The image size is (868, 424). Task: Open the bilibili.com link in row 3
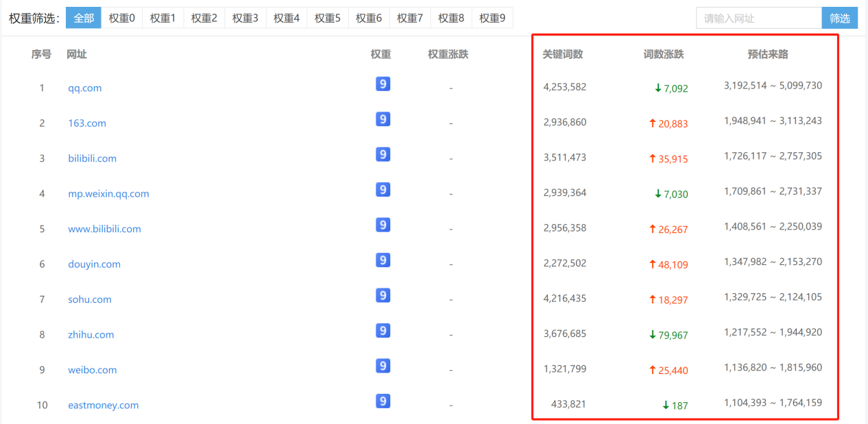click(93, 158)
